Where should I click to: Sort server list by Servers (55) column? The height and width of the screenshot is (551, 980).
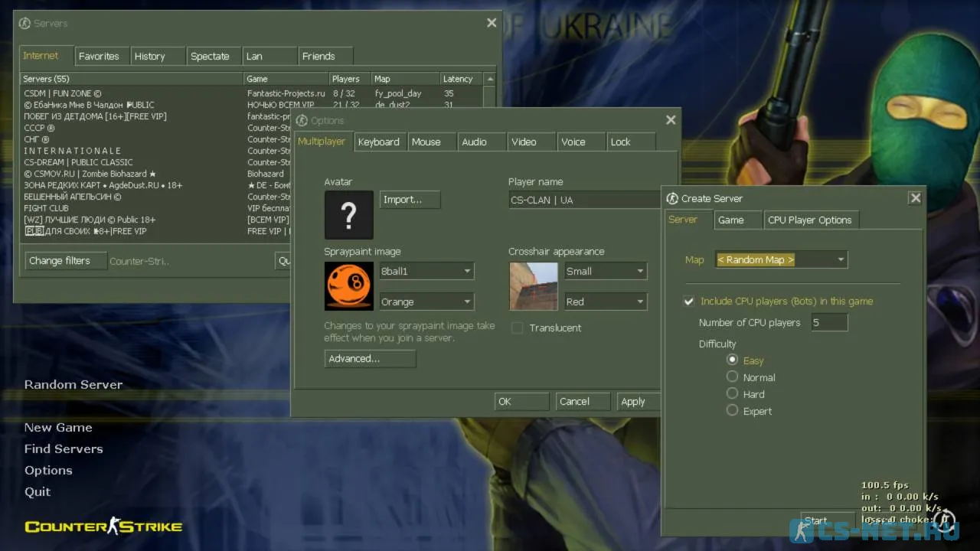[x=132, y=79]
